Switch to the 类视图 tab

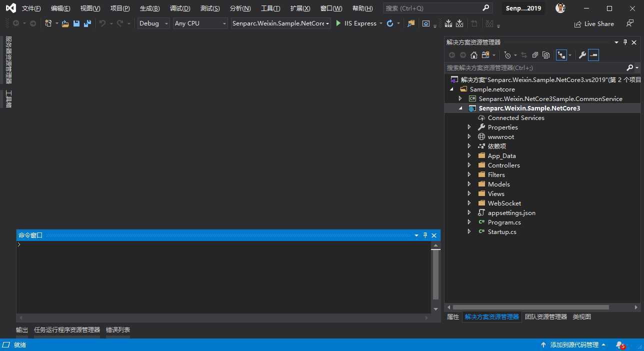click(x=582, y=317)
